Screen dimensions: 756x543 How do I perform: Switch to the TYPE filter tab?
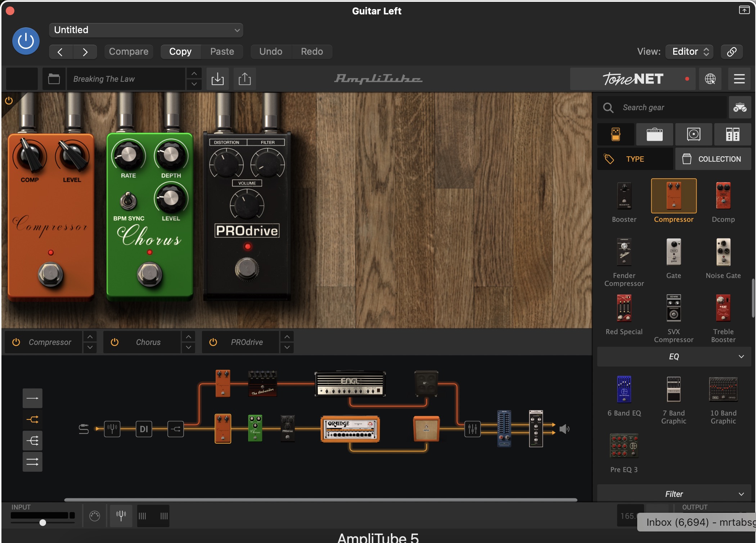[635, 159]
